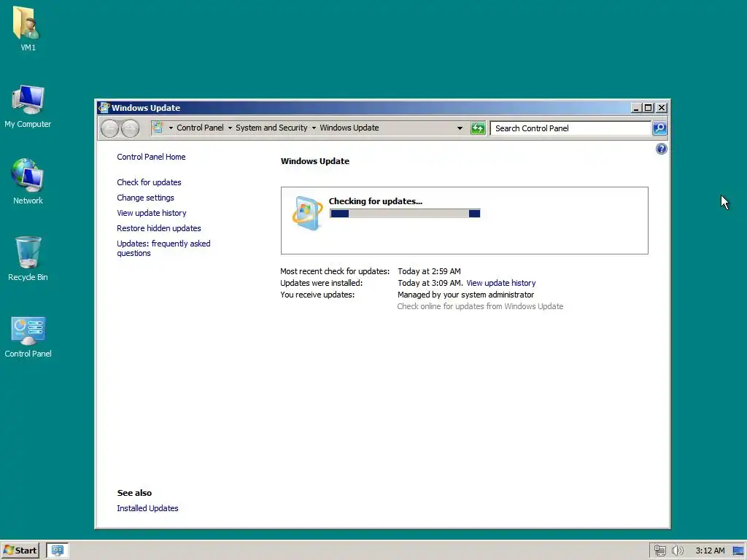This screenshot has height=560, width=747.
Task: Click the "Most recent check for updates:" label
Action: (x=334, y=271)
